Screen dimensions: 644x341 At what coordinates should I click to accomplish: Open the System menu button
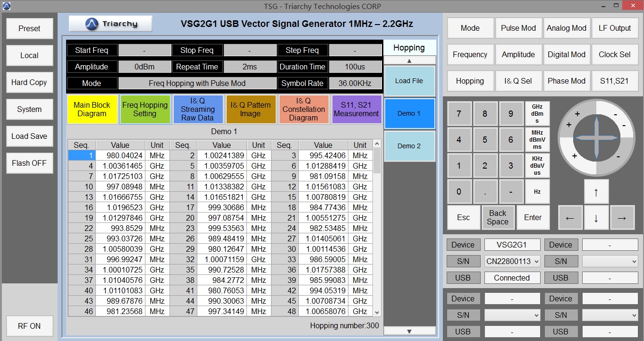[x=29, y=109]
